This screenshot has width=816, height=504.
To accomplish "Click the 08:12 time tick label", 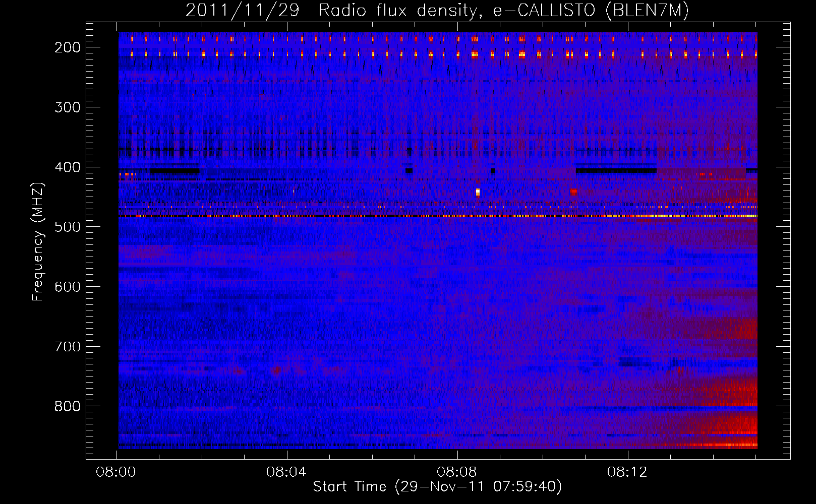I will [x=627, y=472].
